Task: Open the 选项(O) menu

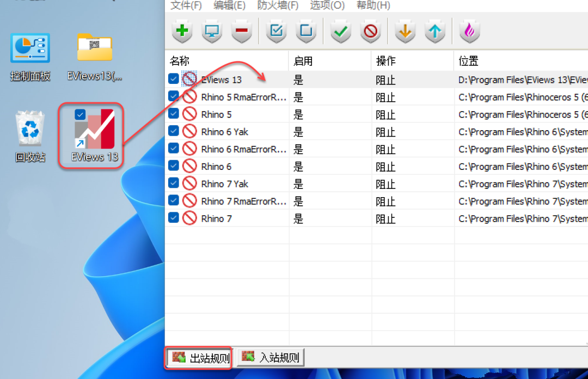Action: pyautogui.click(x=327, y=5)
